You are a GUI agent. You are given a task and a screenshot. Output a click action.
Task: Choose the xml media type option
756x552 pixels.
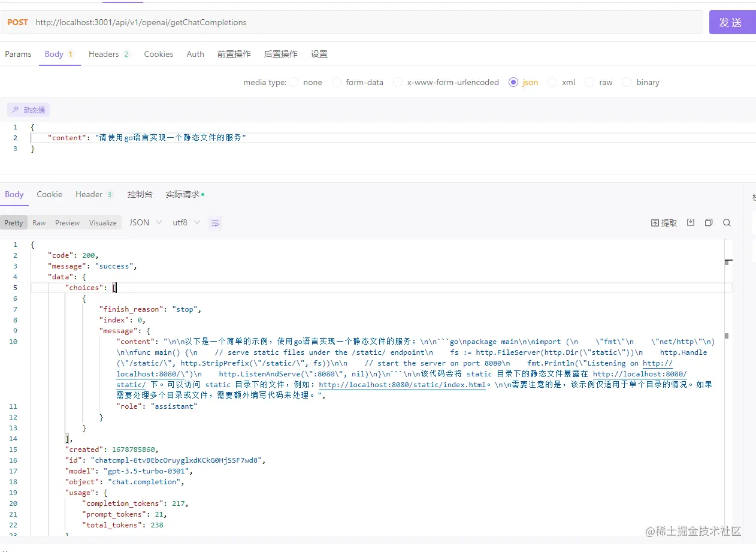click(x=552, y=83)
